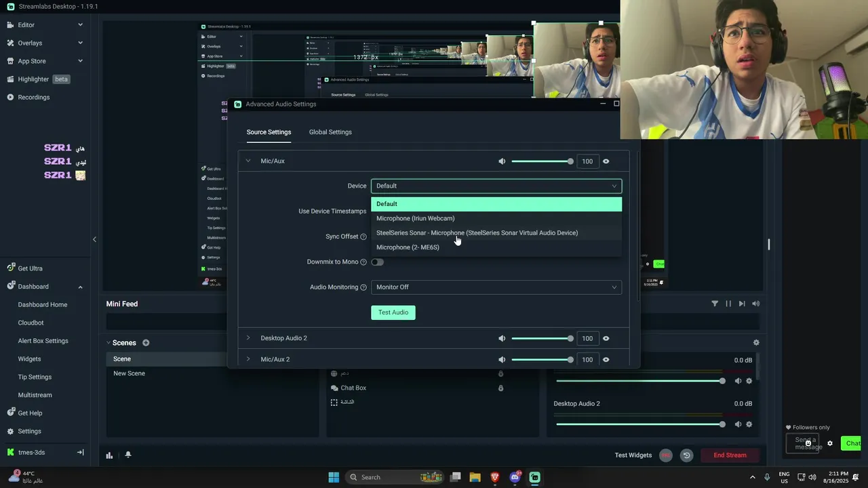
Task: Open Recordings in the sidebar
Action: pos(33,97)
